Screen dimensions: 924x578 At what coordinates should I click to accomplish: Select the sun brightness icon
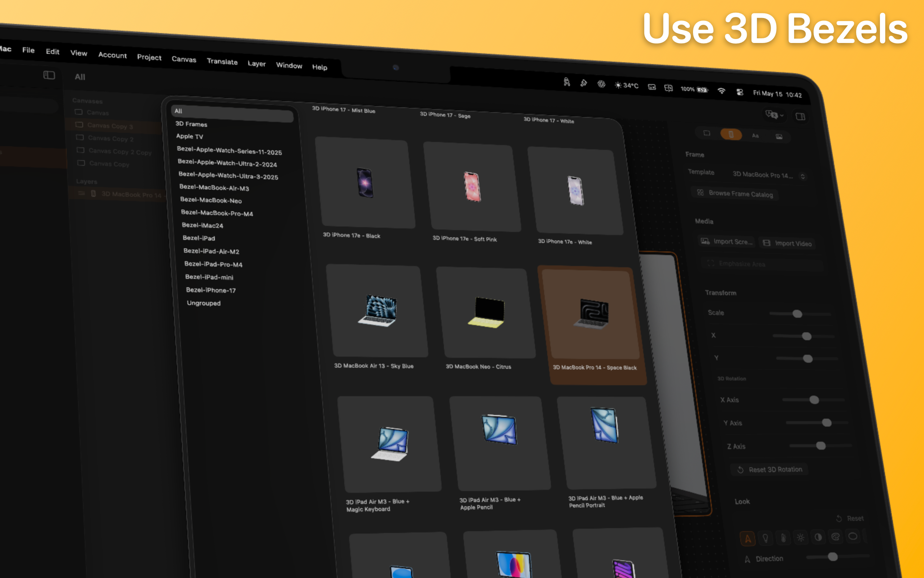tap(801, 538)
